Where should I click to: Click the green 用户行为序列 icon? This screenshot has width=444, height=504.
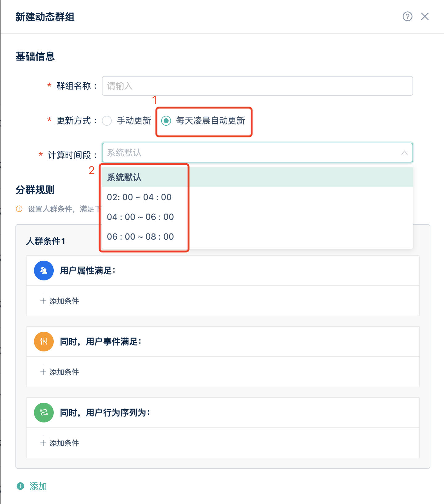[x=44, y=413]
